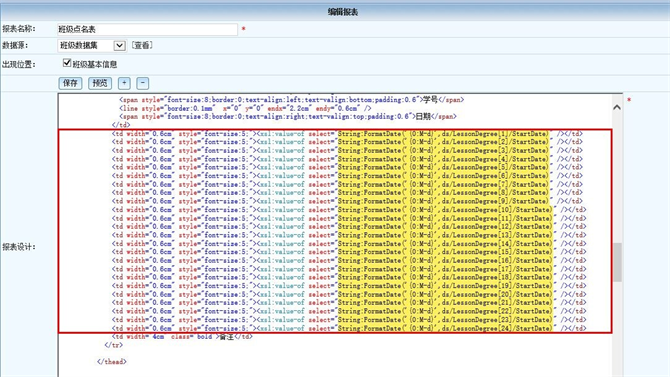This screenshot has width=670, height=377.
Task: Click the span line containing 学号
Action: click(x=291, y=100)
